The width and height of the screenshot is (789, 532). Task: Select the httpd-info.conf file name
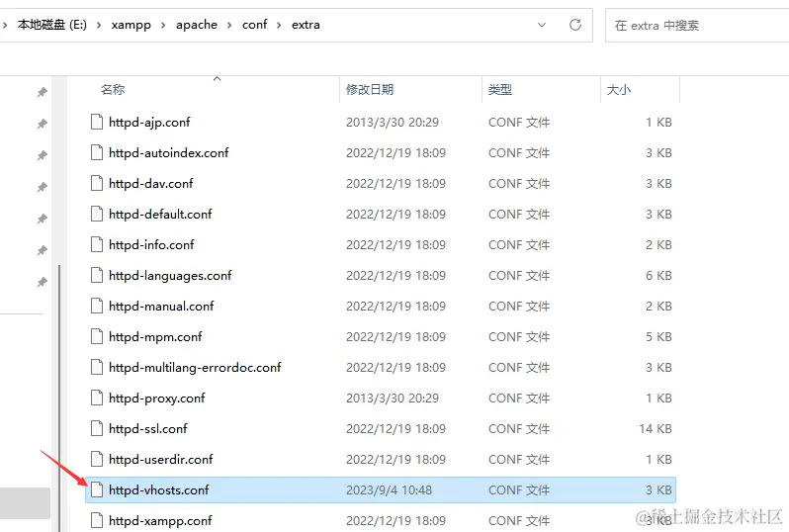pyautogui.click(x=151, y=244)
